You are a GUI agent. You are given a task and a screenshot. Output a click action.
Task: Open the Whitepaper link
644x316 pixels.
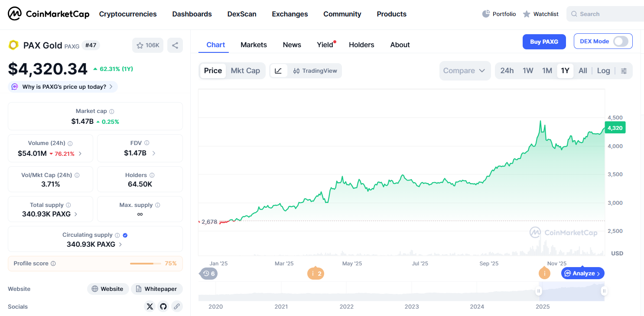tap(157, 289)
